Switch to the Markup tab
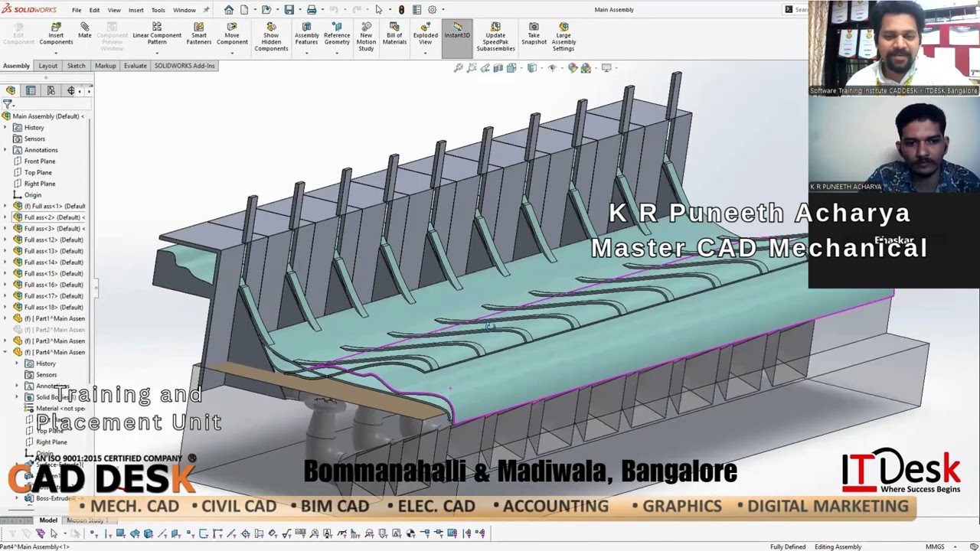The image size is (980, 551). pos(106,66)
